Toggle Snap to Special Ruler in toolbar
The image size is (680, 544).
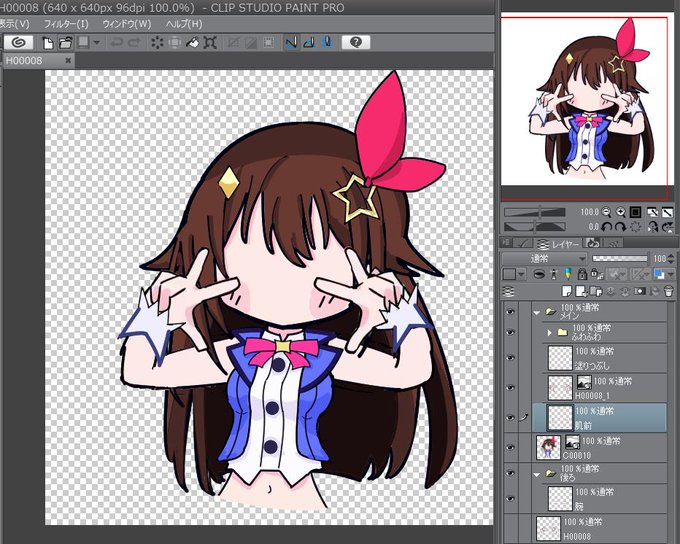[x=309, y=43]
